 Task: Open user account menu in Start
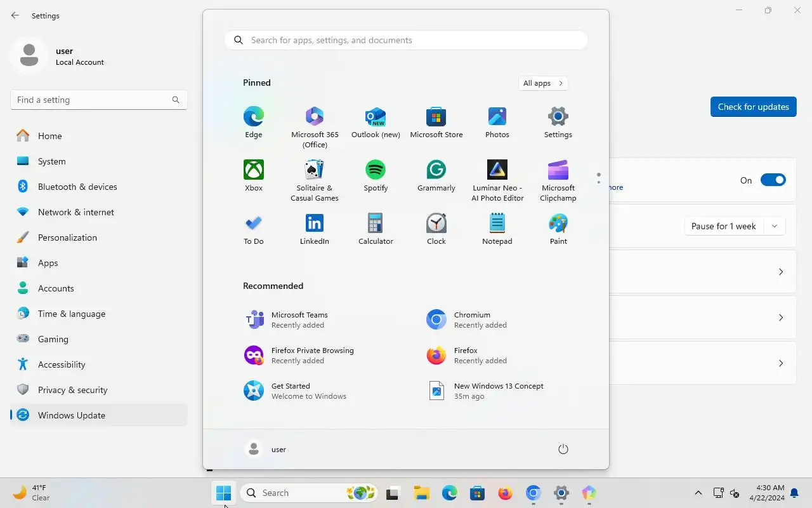tap(266, 449)
